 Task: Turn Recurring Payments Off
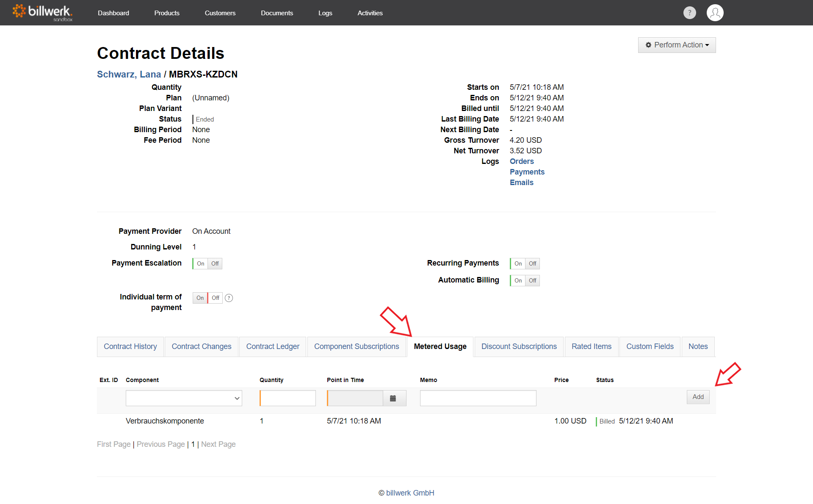click(x=533, y=263)
